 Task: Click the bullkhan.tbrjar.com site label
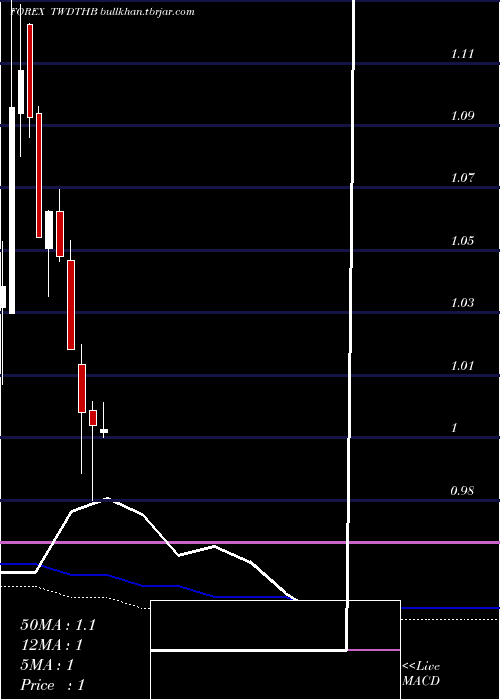tap(147, 12)
